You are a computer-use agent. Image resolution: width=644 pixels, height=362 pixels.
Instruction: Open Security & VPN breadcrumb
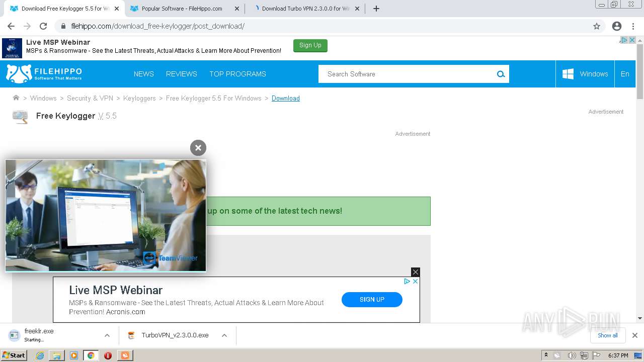90,99
